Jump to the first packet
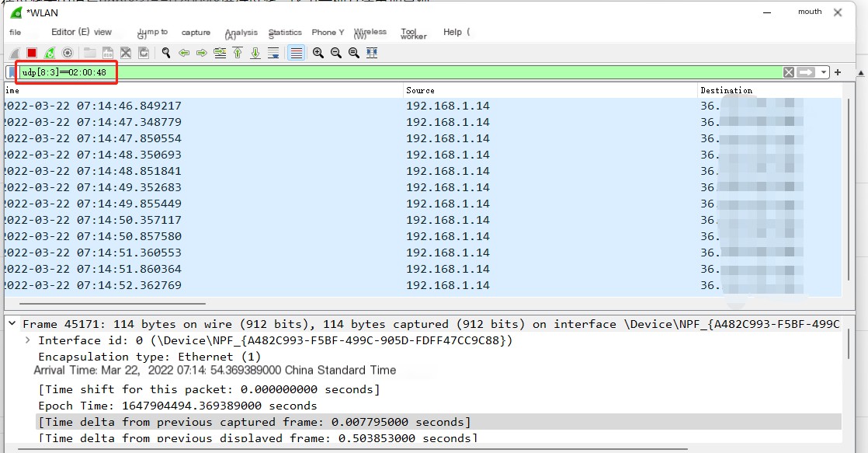868x453 pixels. (x=238, y=53)
